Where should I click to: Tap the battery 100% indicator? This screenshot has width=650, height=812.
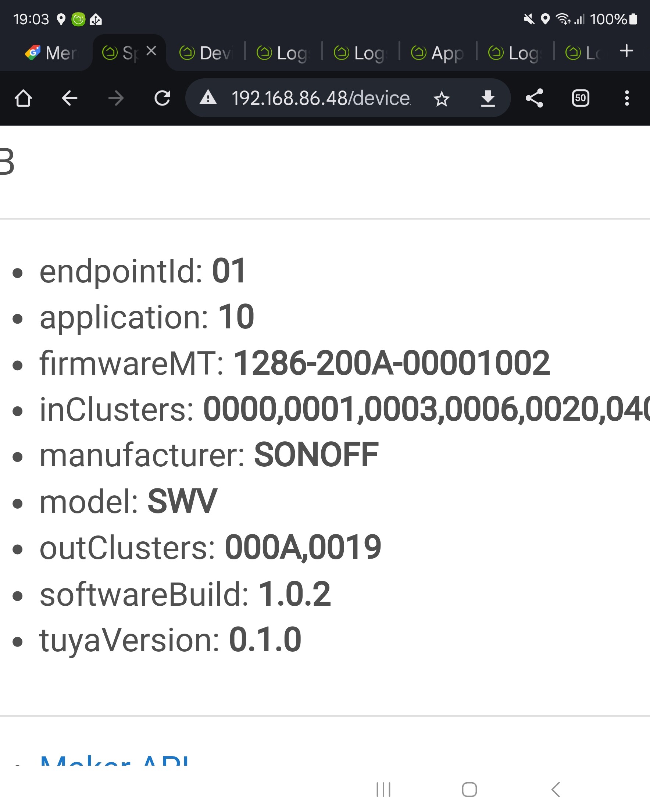[x=614, y=19]
